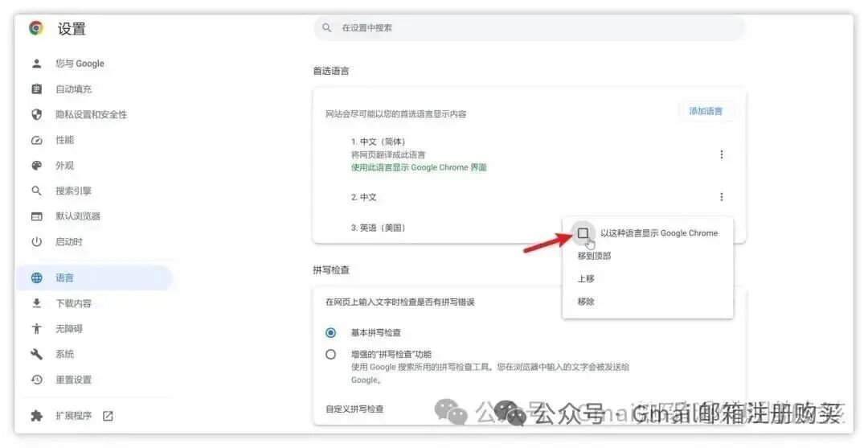Click the globe icon for 语言
This screenshot has width=868, height=448.
point(36,278)
